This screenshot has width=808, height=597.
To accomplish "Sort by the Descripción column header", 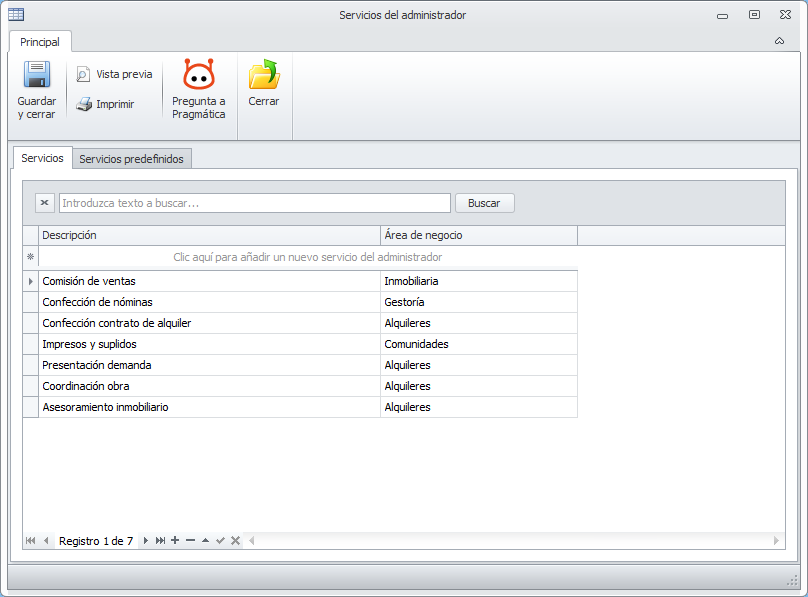I will pos(209,235).
